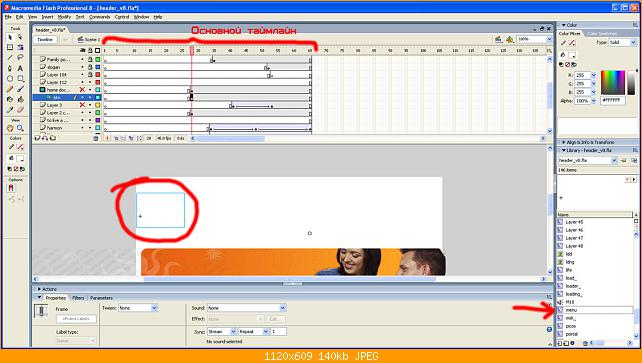Image resolution: width=642 pixels, height=363 pixels.
Task: Select the Free Transform tool
Action: point(10,47)
